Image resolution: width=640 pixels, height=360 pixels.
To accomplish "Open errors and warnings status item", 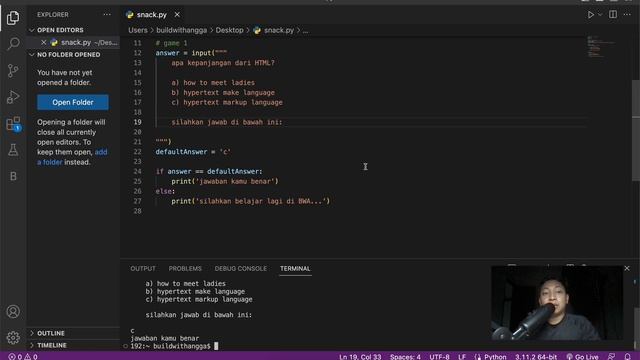I will pyautogui.click(x=23, y=356).
